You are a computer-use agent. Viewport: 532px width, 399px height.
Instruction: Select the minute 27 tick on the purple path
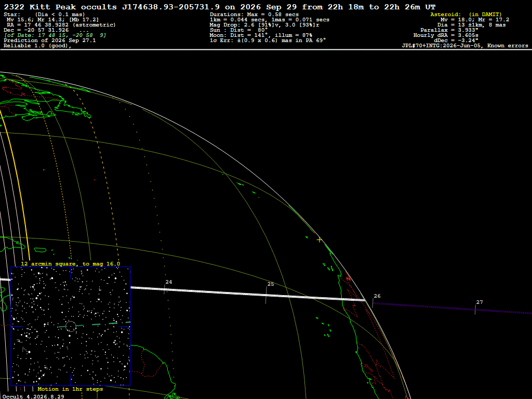(475, 310)
